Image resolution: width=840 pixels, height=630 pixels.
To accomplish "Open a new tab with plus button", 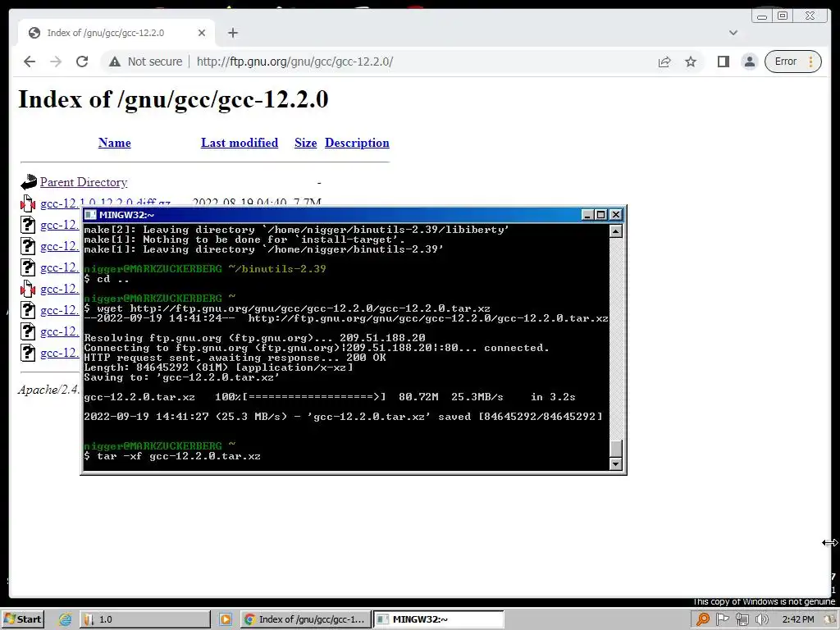I will [232, 33].
